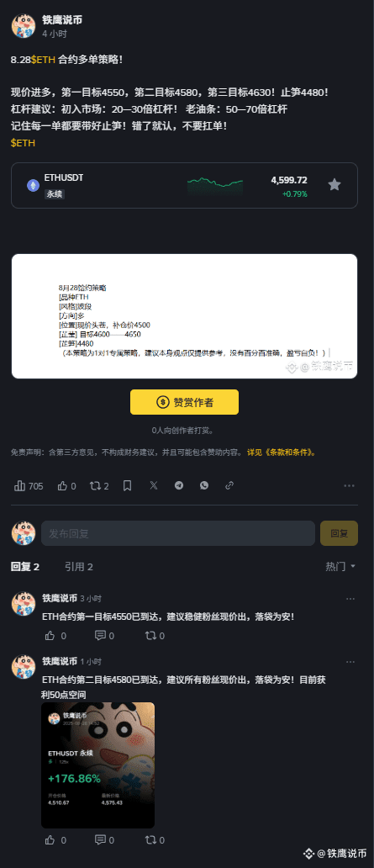This screenshot has width=374, height=868.
Task: Click the yellow 回复 submit button
Action: (x=340, y=533)
